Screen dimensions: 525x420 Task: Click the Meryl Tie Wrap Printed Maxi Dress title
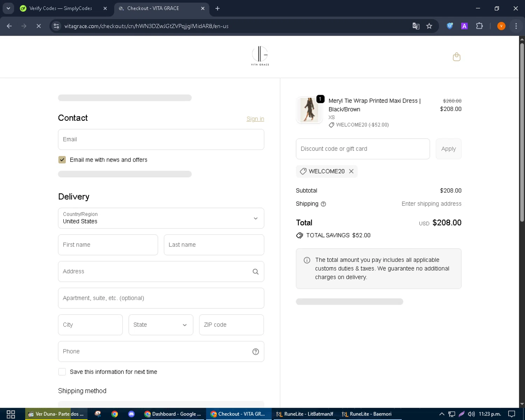[x=374, y=105]
